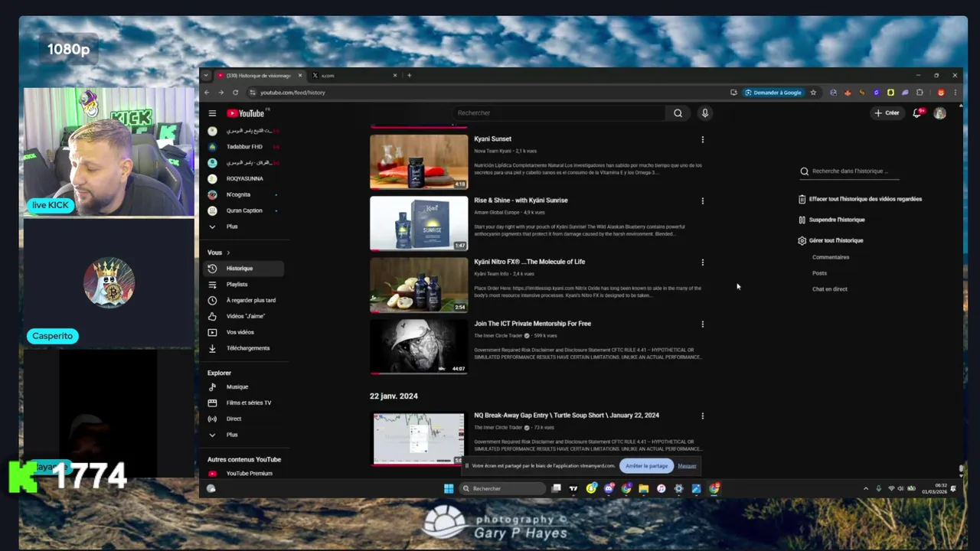Open options menu for Kyäni Nitro FX video
This screenshot has width=980, height=551.
coord(702,262)
